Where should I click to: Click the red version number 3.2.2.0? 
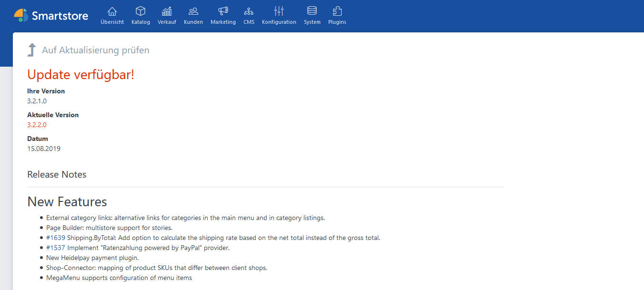[37, 125]
